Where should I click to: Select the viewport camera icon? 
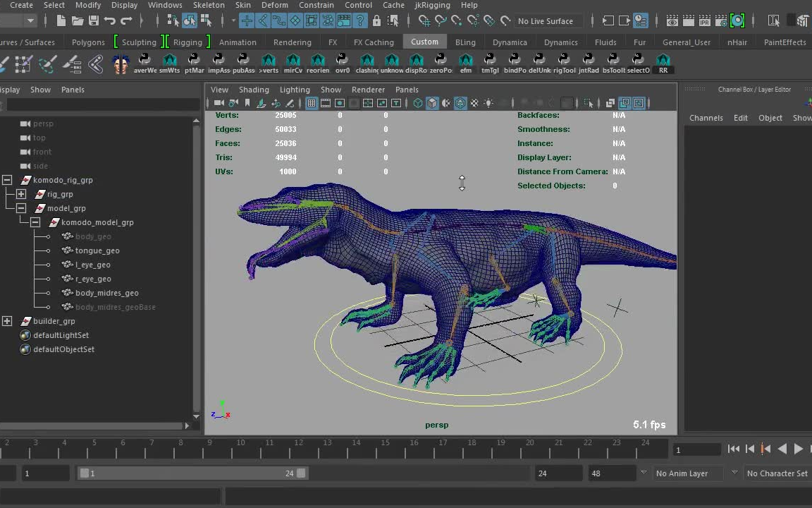pyautogui.click(x=219, y=103)
